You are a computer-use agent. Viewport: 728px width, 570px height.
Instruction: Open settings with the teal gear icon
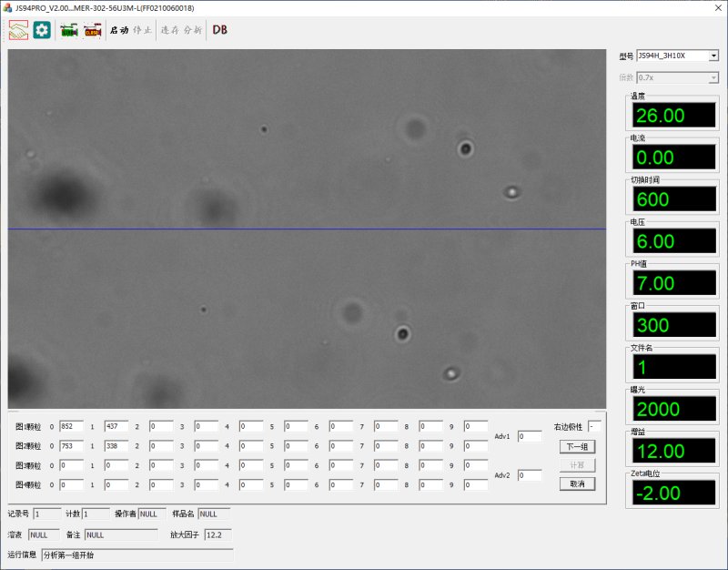point(42,30)
